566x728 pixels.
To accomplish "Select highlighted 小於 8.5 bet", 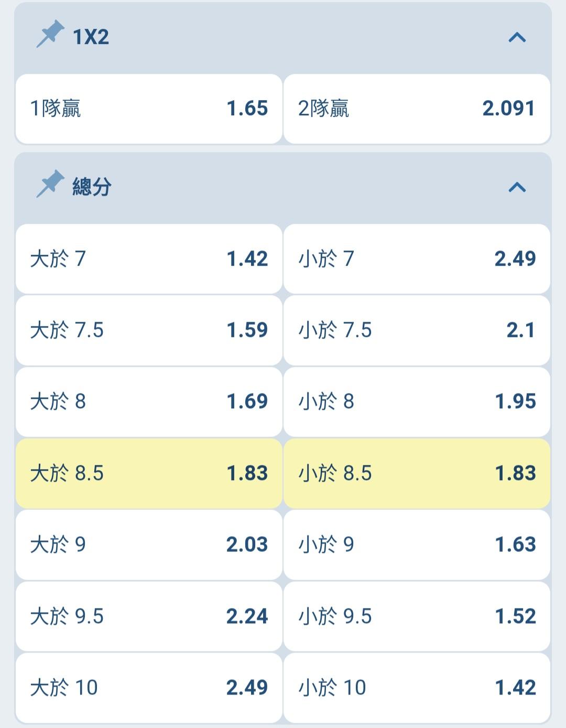I will pyautogui.click(x=417, y=473).
